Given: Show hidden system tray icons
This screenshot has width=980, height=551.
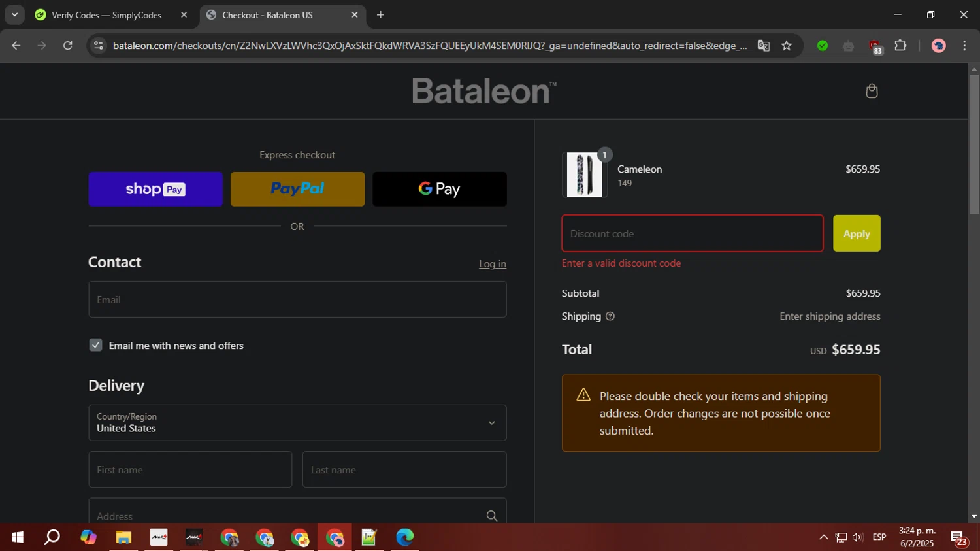Looking at the screenshot, I should [x=823, y=537].
